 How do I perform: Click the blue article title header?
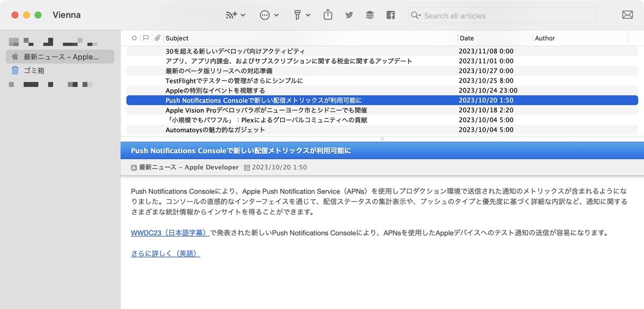coord(382,151)
